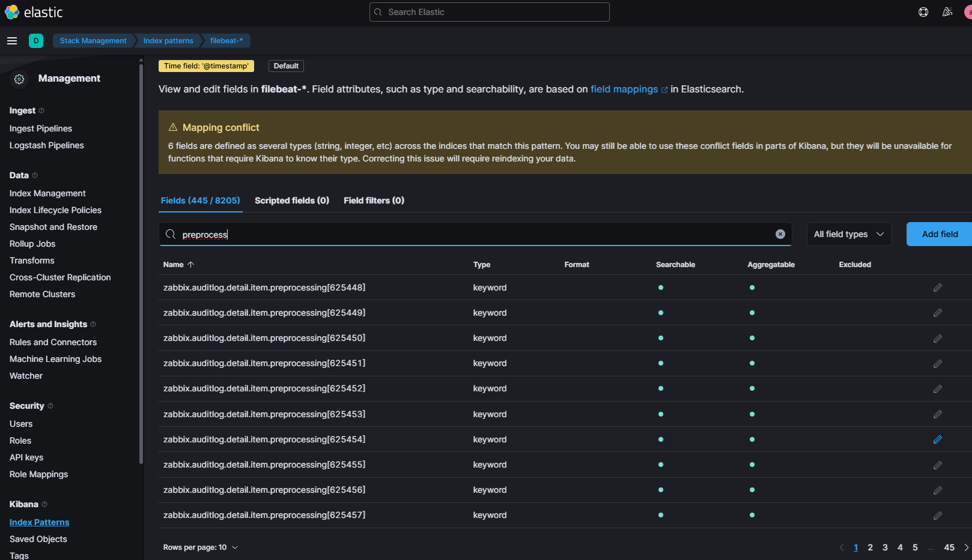This screenshot has height=560, width=972.
Task: Open Rules and Connectors
Action: (53, 342)
